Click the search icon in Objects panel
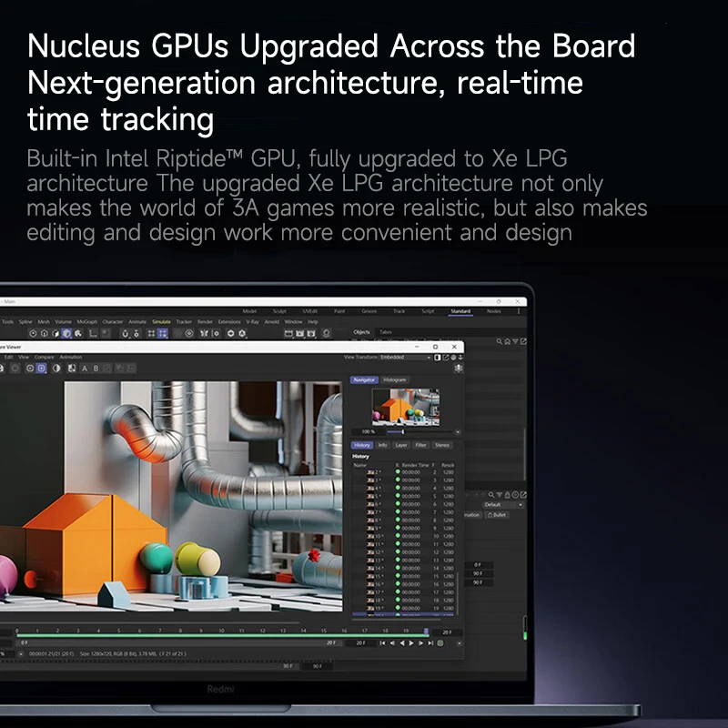Viewport: 728px width, 728px height. point(500,342)
